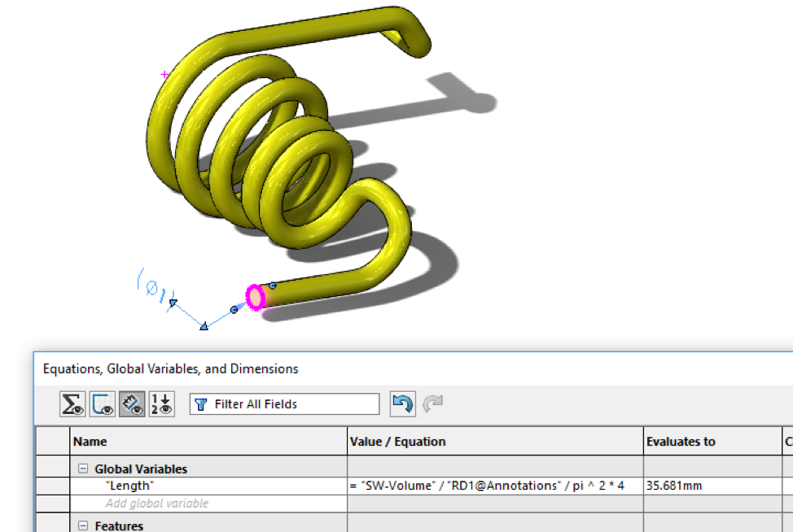Select the 35.681mm evaluated value
This screenshot has height=532, width=793.
point(712,486)
